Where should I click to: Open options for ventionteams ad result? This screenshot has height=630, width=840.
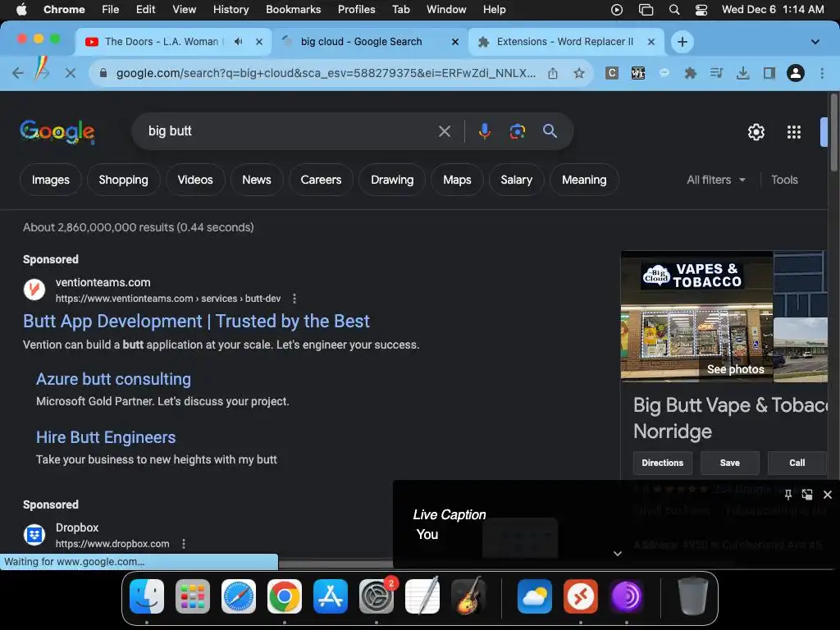click(294, 299)
